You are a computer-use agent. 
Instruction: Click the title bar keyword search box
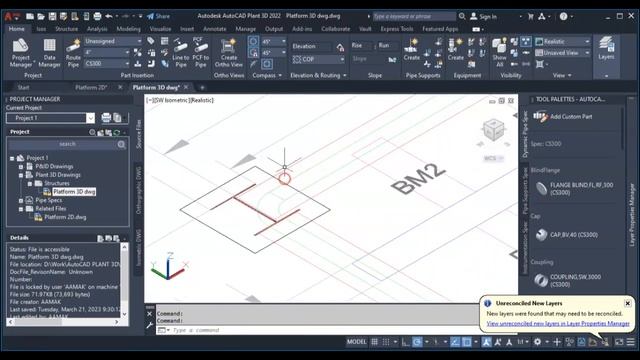(x=414, y=16)
